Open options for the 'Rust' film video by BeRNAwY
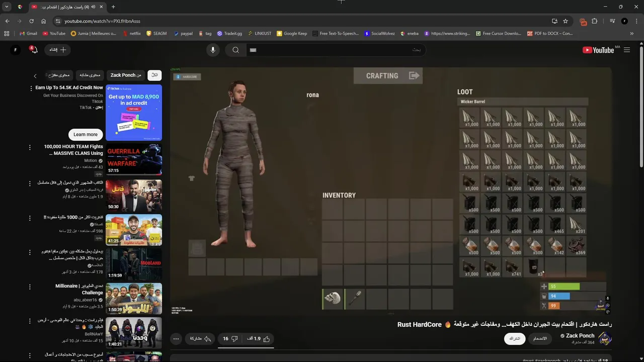 point(30,321)
